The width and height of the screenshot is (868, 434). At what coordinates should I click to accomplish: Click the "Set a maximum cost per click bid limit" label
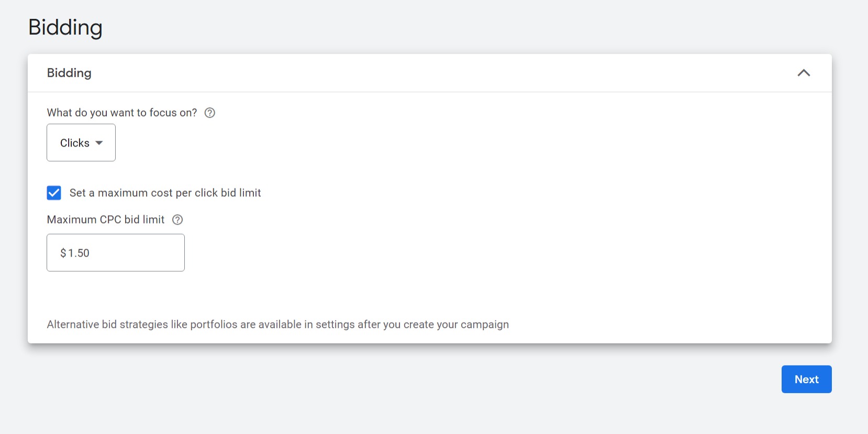click(165, 193)
